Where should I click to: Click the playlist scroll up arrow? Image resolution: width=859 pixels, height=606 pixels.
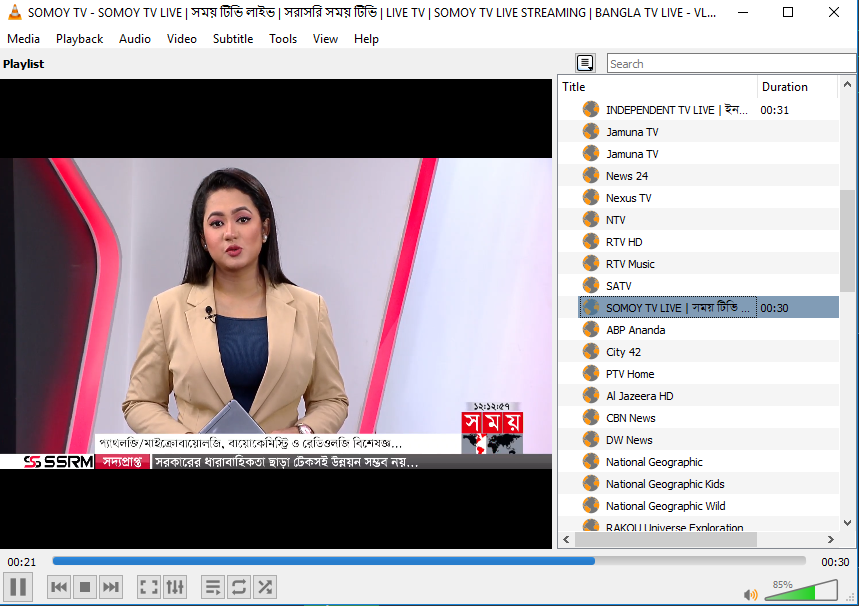pos(847,84)
